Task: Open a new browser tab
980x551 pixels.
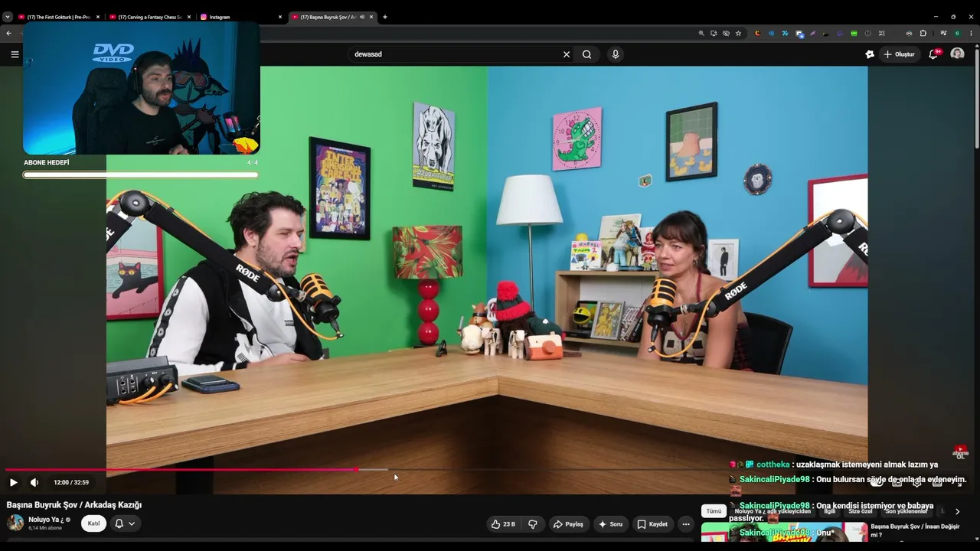Action: [385, 17]
